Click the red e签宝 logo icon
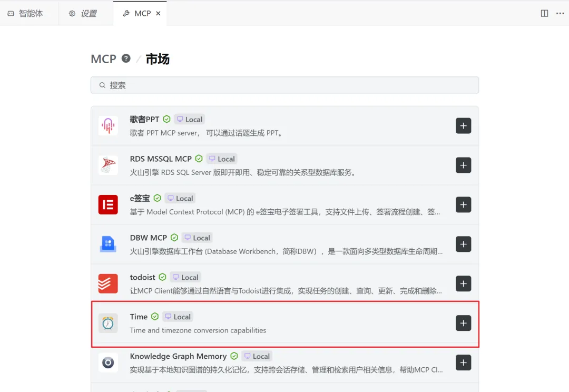 [108, 205]
